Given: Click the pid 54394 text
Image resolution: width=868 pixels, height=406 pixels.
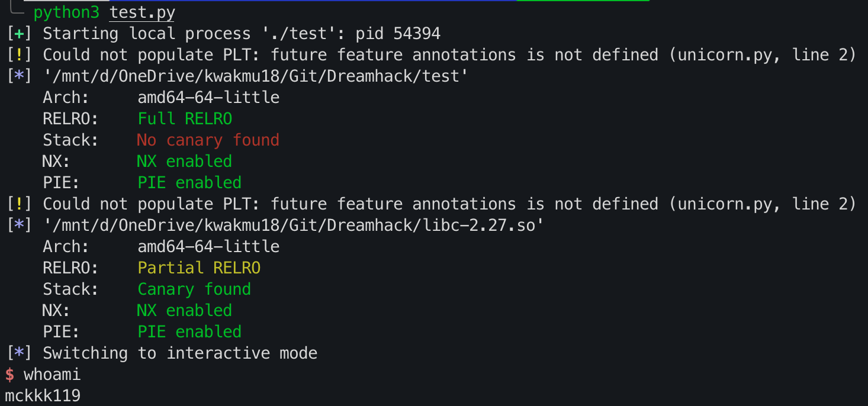Looking at the screenshot, I should point(398,33).
